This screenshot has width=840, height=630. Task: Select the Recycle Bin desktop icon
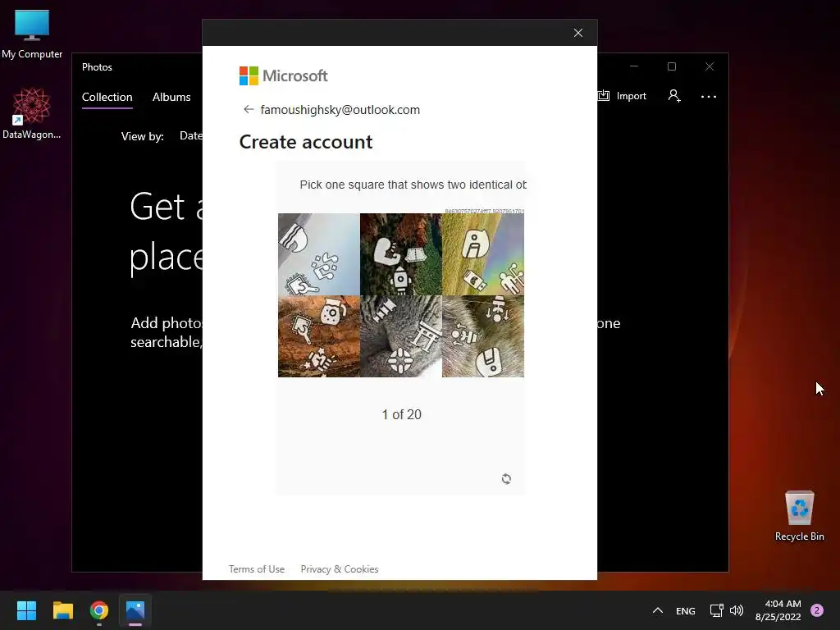click(799, 515)
